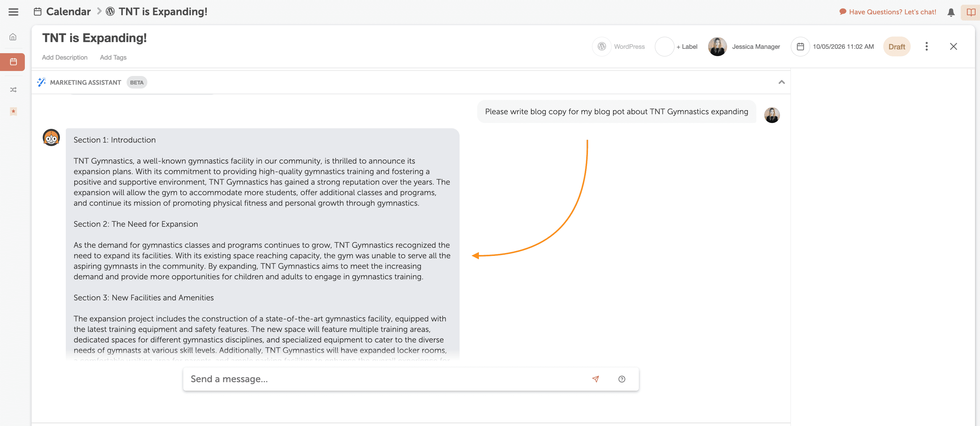The width and height of the screenshot is (980, 426).
Task: Click the TNT is Expanding! breadcrumb
Action: [163, 12]
